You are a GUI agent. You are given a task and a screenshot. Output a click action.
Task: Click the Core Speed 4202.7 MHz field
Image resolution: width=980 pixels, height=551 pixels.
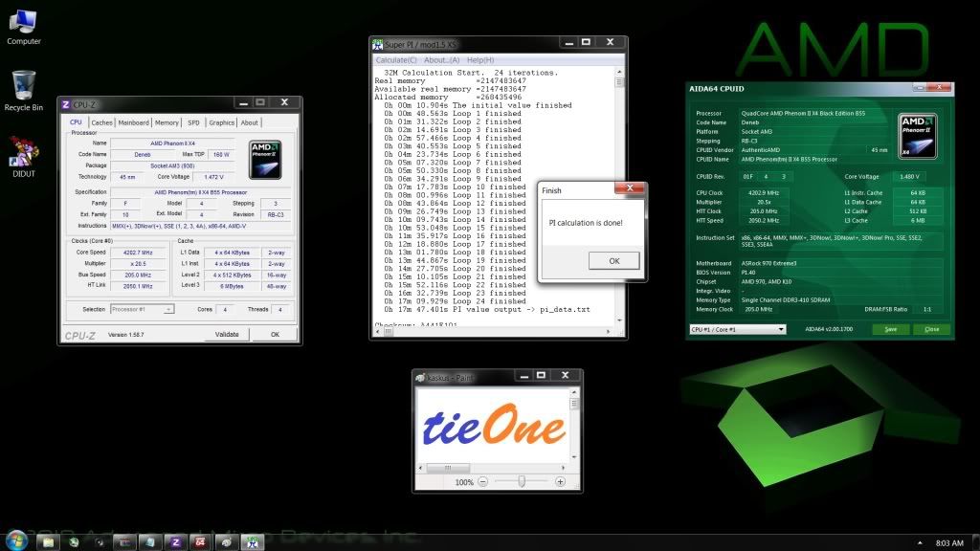click(138, 253)
